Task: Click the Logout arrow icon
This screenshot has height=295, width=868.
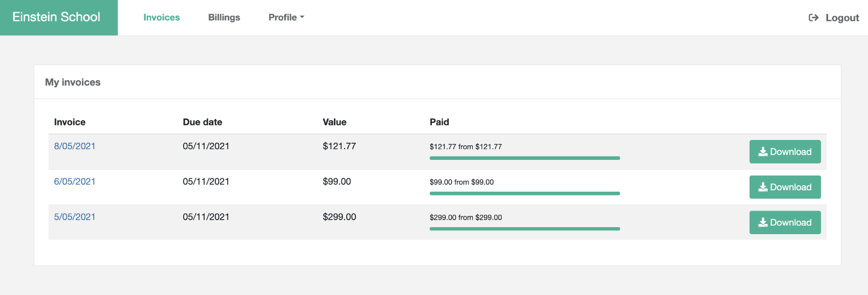Action: click(813, 18)
